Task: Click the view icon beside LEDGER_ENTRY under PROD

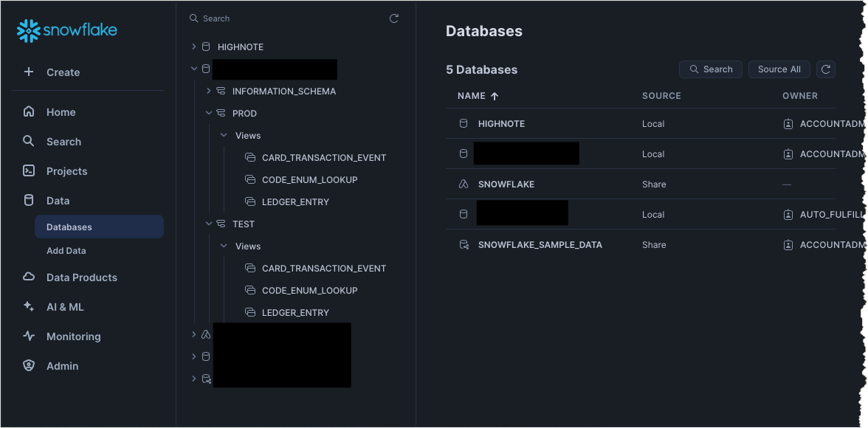Action: pos(249,201)
